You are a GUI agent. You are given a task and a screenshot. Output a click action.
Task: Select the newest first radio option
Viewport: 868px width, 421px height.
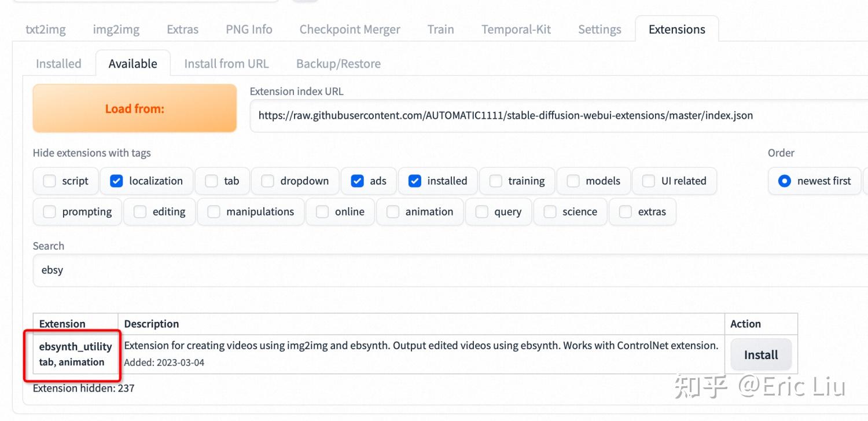tap(785, 181)
